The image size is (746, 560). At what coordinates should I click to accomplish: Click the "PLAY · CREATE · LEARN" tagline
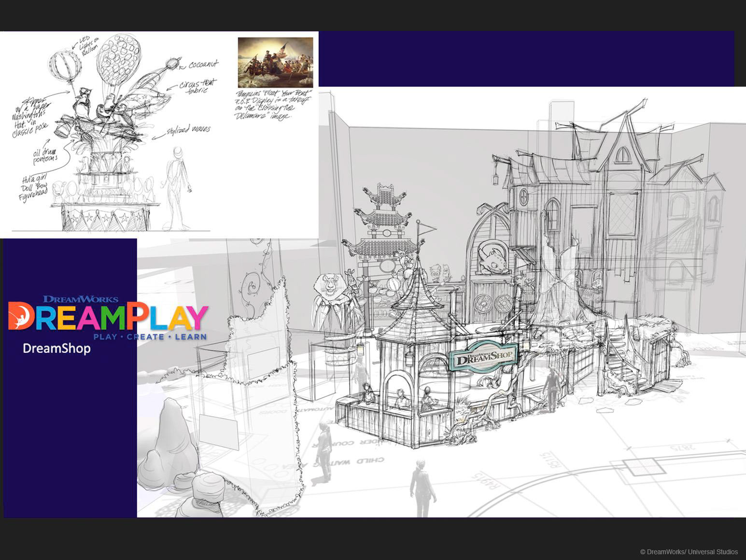point(150,336)
